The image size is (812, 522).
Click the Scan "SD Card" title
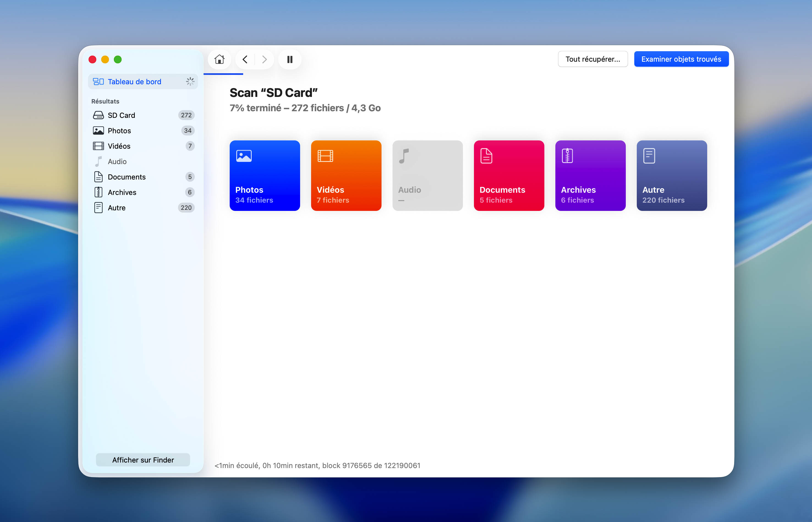tap(274, 93)
